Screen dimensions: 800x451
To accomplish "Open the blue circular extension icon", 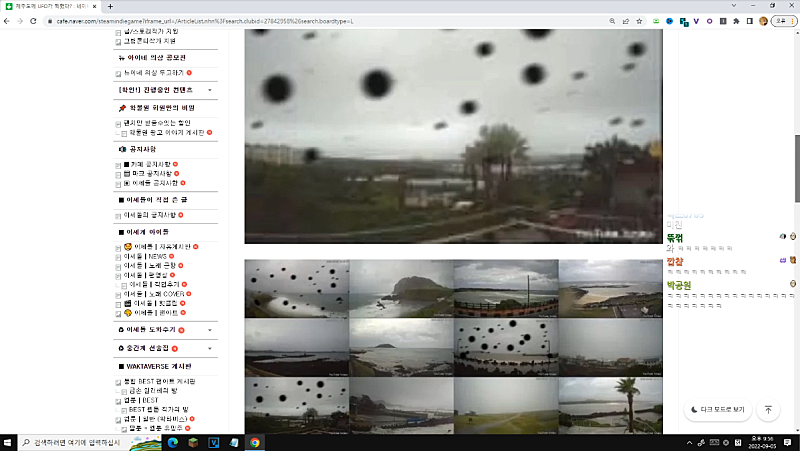I will (x=669, y=21).
